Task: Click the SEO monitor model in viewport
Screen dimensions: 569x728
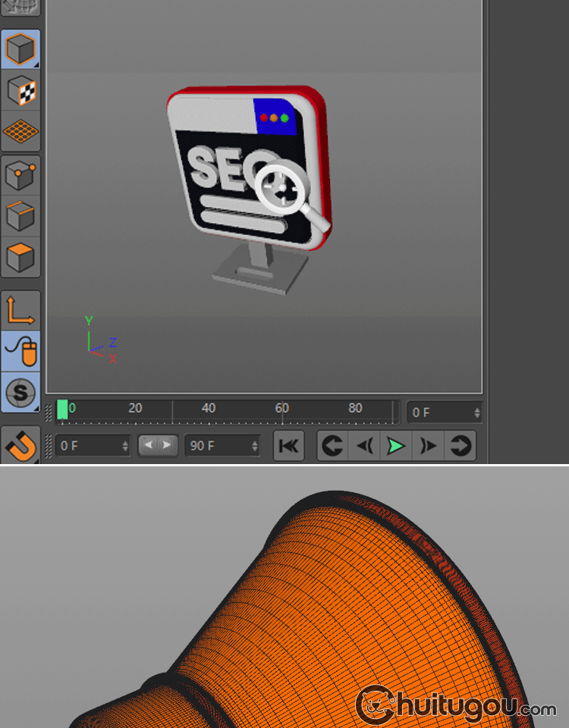Action: 228,182
